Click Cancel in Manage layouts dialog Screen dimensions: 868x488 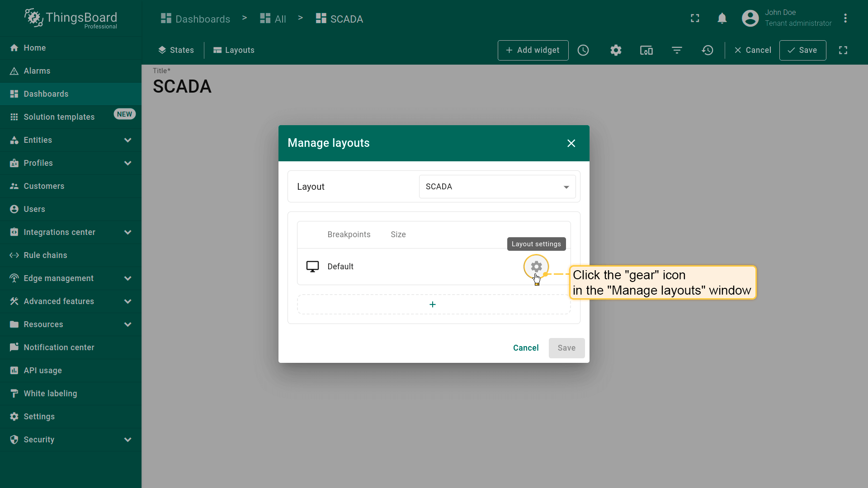click(525, 348)
